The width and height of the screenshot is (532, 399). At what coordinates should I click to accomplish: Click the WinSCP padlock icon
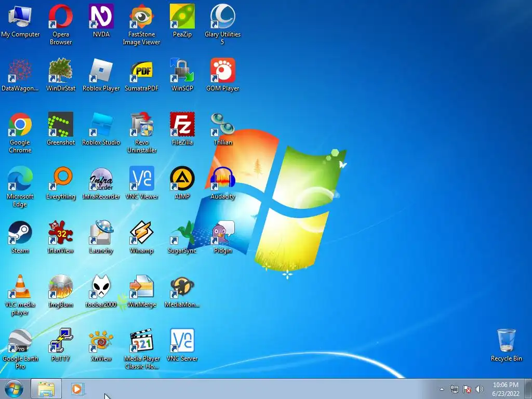coord(182,70)
